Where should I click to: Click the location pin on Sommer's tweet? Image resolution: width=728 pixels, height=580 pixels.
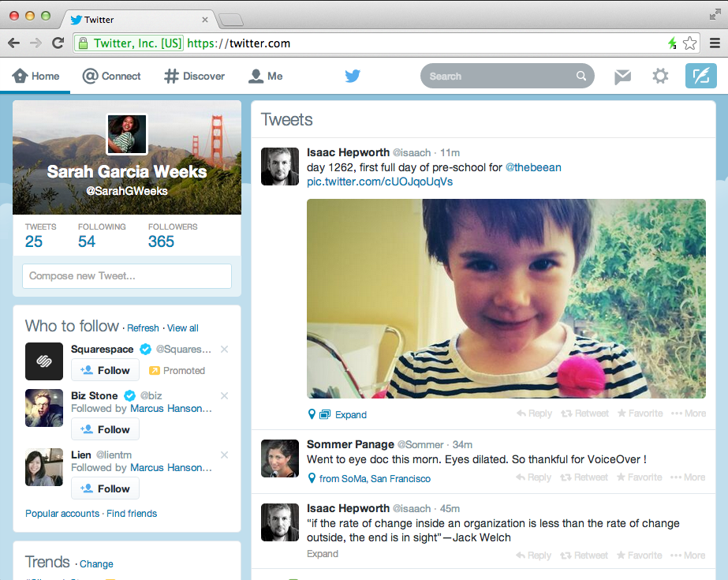[x=311, y=477]
